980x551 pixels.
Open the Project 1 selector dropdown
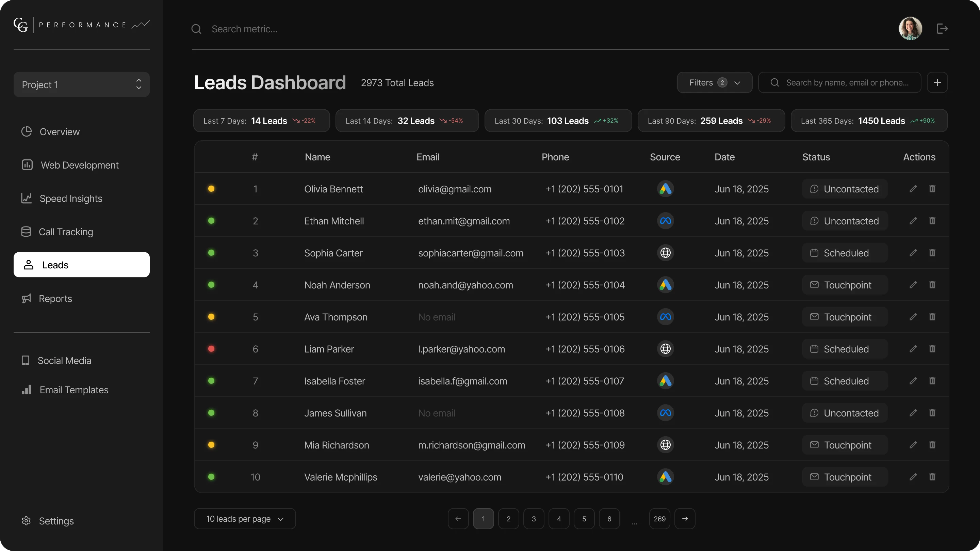(81, 84)
